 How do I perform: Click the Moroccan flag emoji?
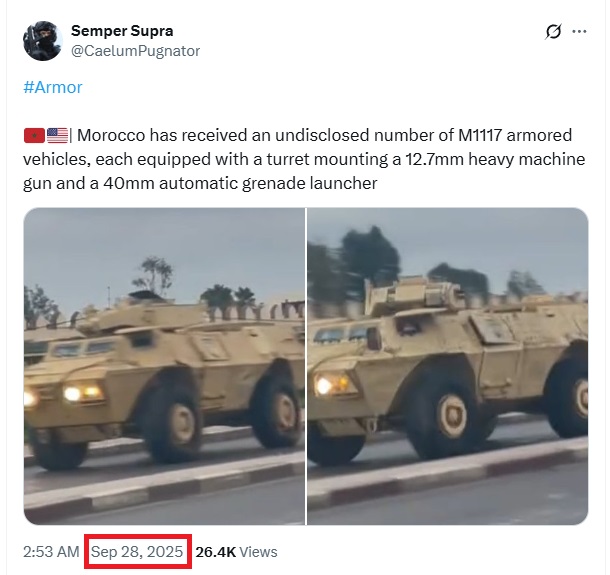tap(34, 136)
